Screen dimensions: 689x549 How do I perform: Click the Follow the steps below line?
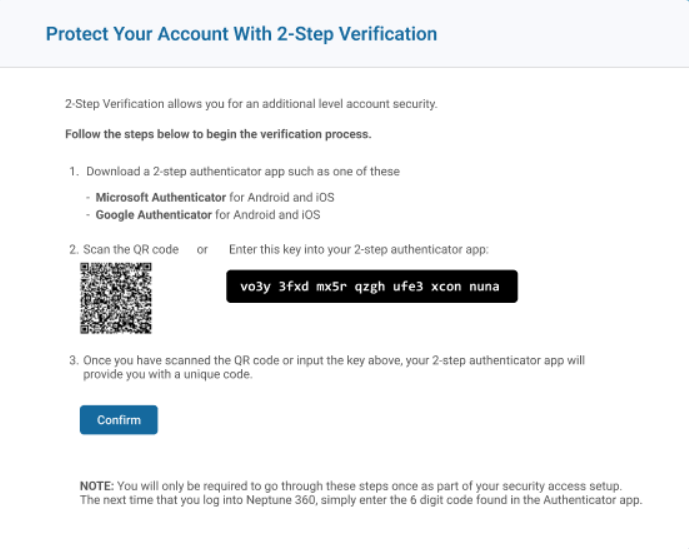(x=218, y=134)
